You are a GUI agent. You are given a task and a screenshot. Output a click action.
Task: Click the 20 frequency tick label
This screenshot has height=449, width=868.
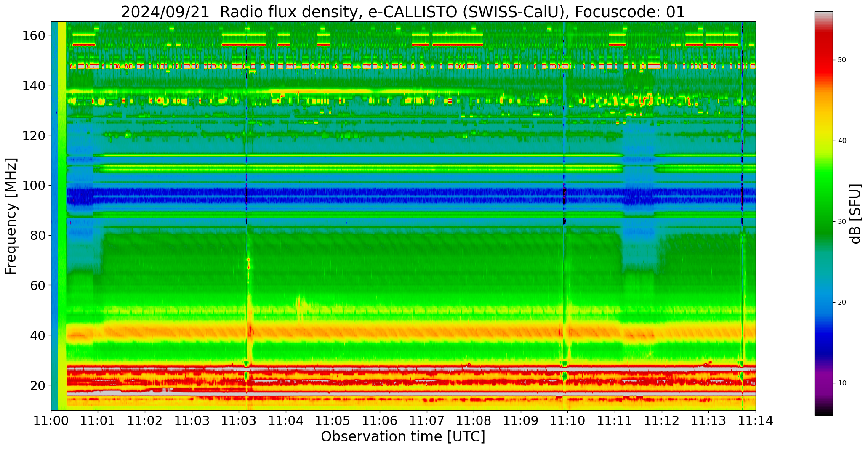pos(38,385)
